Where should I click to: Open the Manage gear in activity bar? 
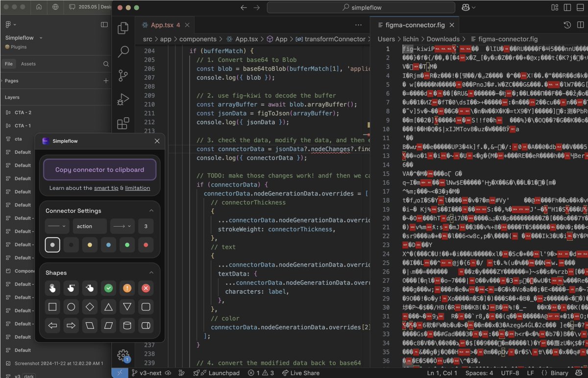[123, 355]
